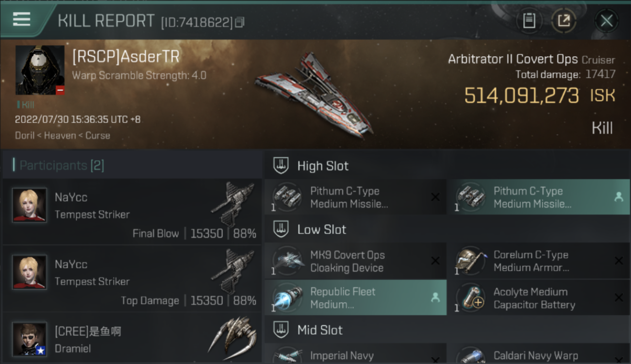This screenshot has height=364, width=631.
Task: Select the first Pithum C-Type missile launcher
Action: click(355, 197)
